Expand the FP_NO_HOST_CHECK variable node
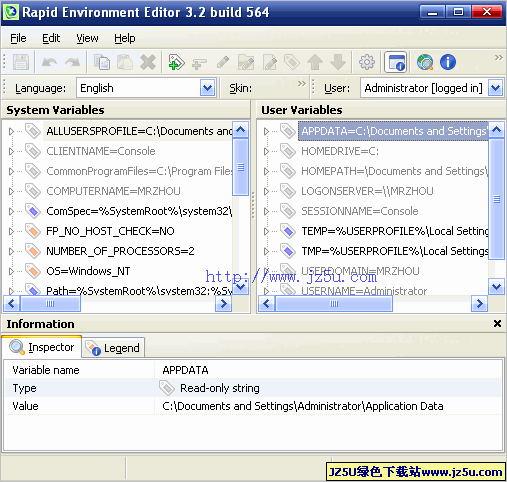507x482 pixels. pos(11,231)
